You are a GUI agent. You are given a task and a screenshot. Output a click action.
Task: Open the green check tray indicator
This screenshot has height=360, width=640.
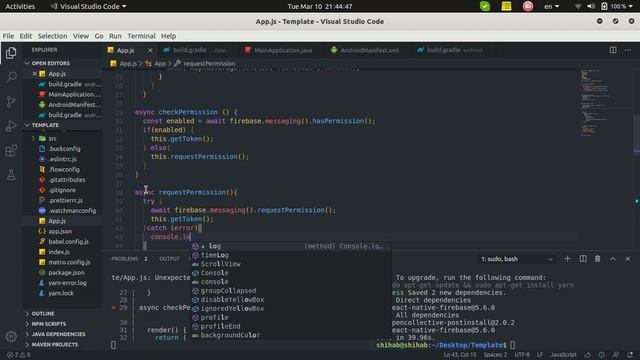click(485, 6)
